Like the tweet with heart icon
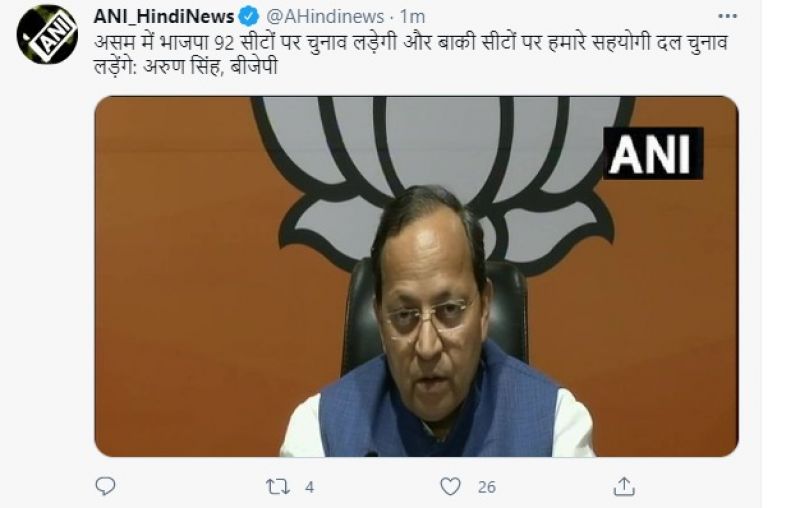800x508 pixels. point(450,487)
